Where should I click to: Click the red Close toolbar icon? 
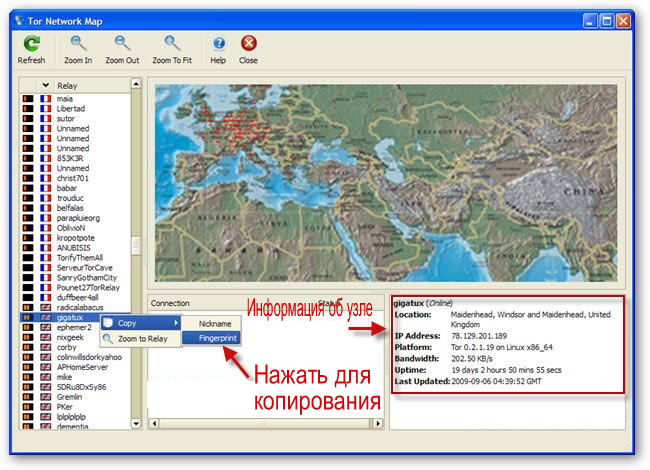point(248,43)
